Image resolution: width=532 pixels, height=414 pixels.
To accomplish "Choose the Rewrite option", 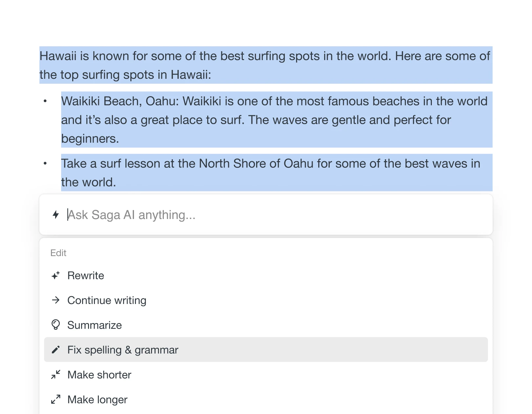I will click(86, 275).
